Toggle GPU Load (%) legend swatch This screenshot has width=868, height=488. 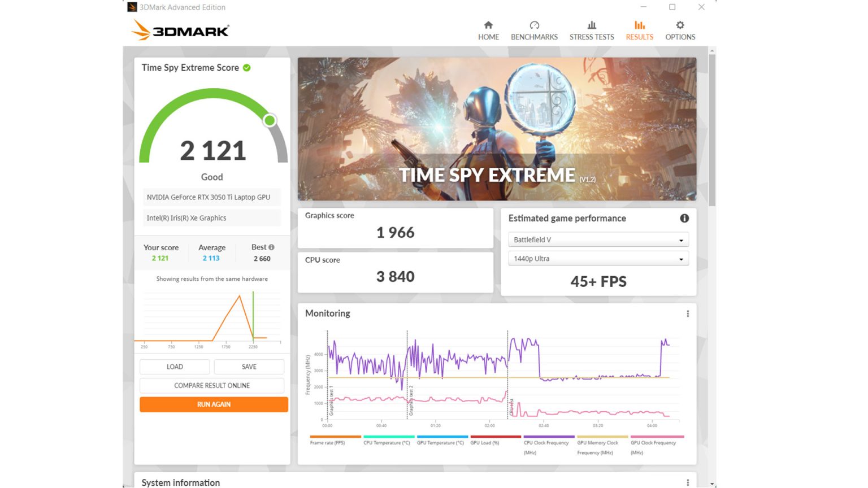point(496,437)
